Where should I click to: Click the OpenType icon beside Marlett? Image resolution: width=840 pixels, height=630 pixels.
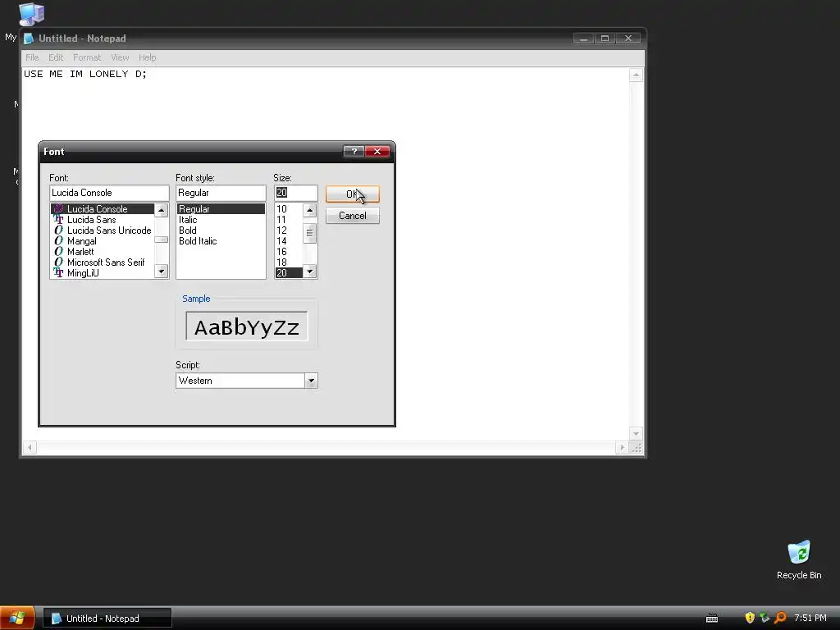coord(58,252)
